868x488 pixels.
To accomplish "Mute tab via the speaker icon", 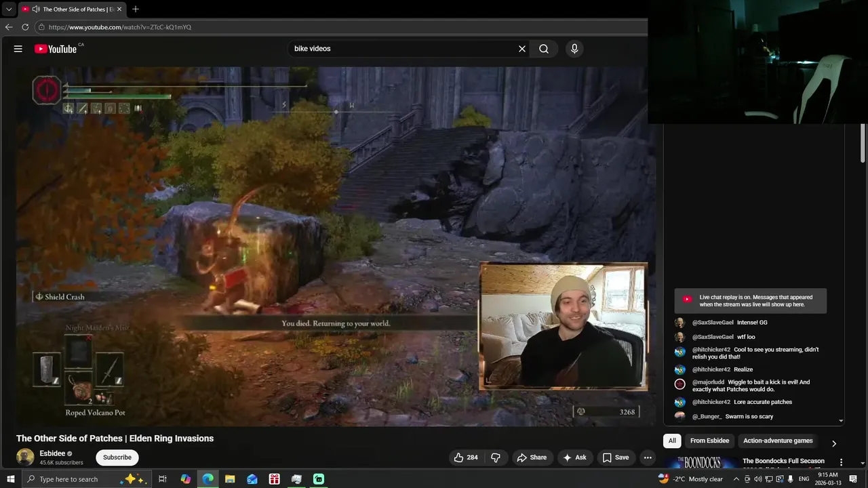I will tap(35, 9).
